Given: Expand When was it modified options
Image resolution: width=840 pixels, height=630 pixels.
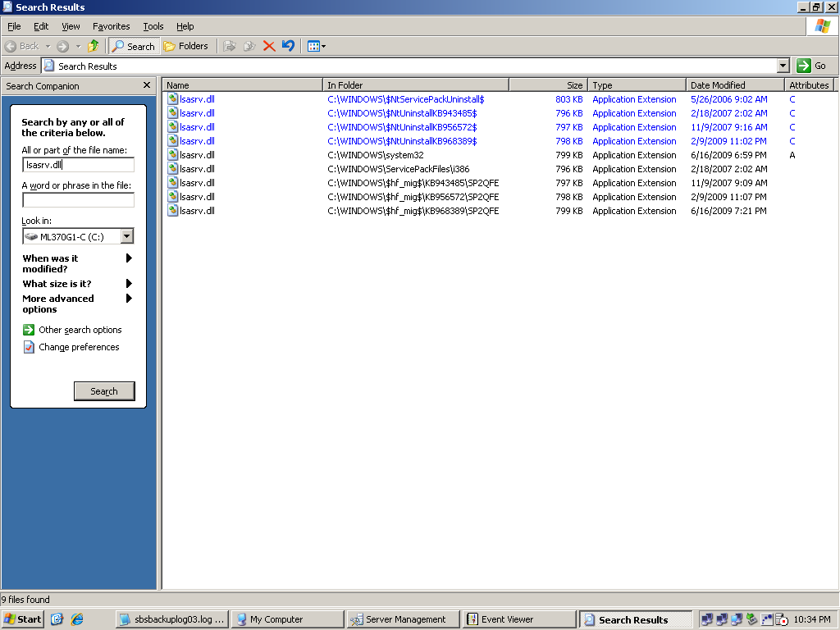Looking at the screenshot, I should click(x=76, y=263).
